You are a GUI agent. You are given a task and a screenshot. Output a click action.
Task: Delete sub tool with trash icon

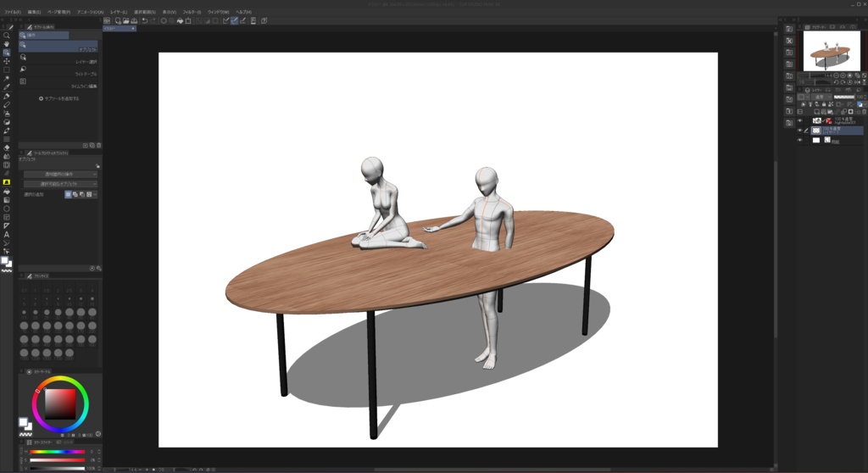[x=99, y=145]
